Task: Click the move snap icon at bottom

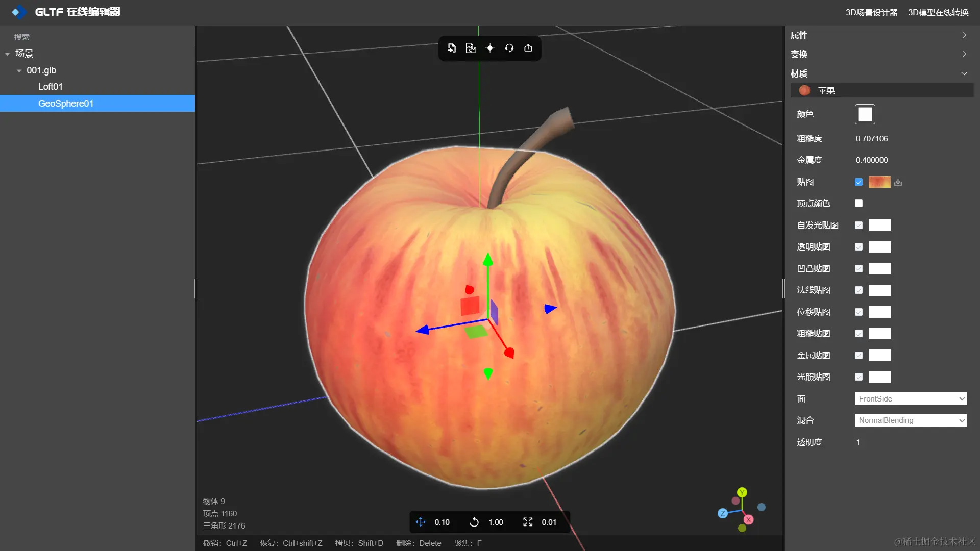Action: [421, 522]
